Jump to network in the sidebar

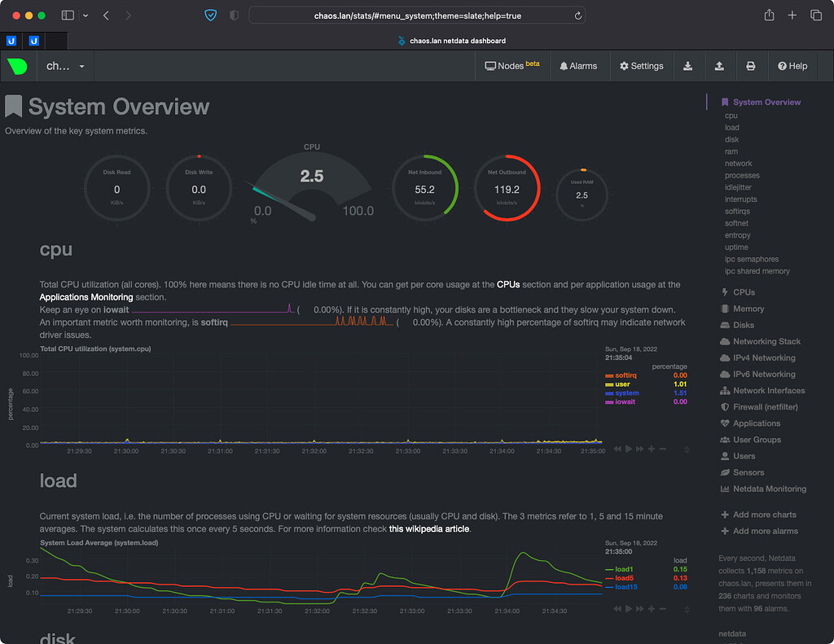pyautogui.click(x=738, y=164)
